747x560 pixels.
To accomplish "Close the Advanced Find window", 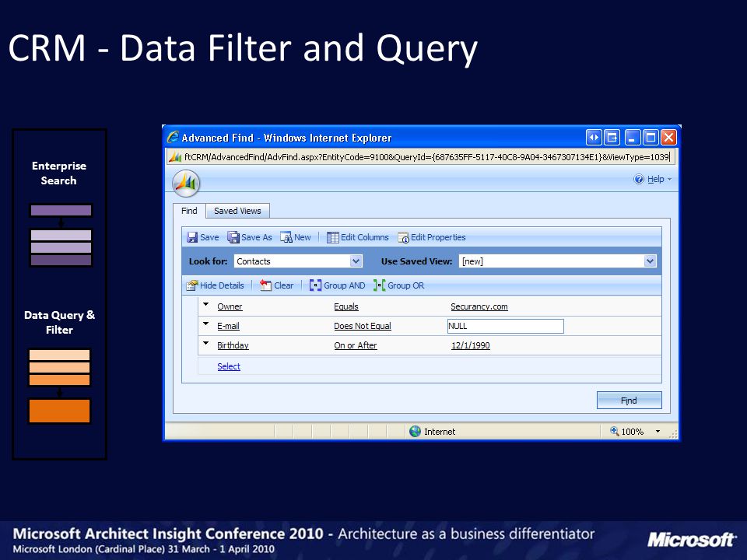I will [668, 138].
